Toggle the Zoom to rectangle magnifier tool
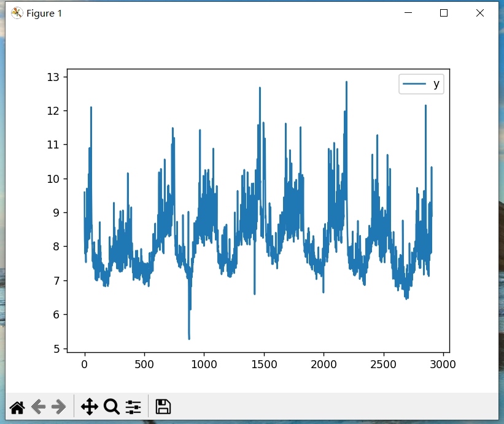The image size is (504, 424). (x=112, y=406)
